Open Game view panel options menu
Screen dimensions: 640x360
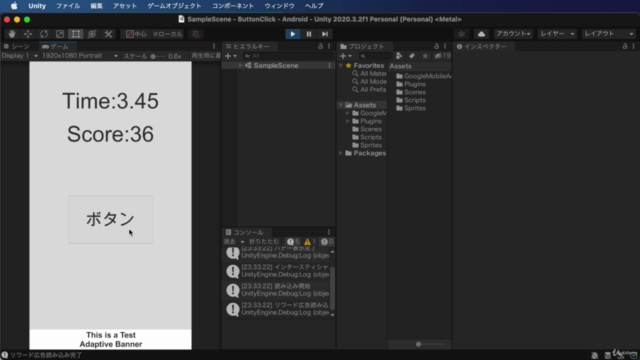point(214,47)
